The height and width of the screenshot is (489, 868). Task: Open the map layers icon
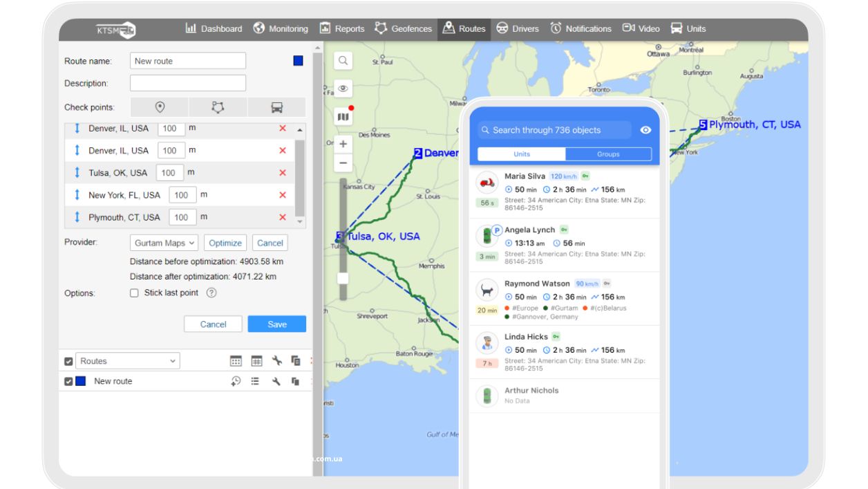point(343,117)
